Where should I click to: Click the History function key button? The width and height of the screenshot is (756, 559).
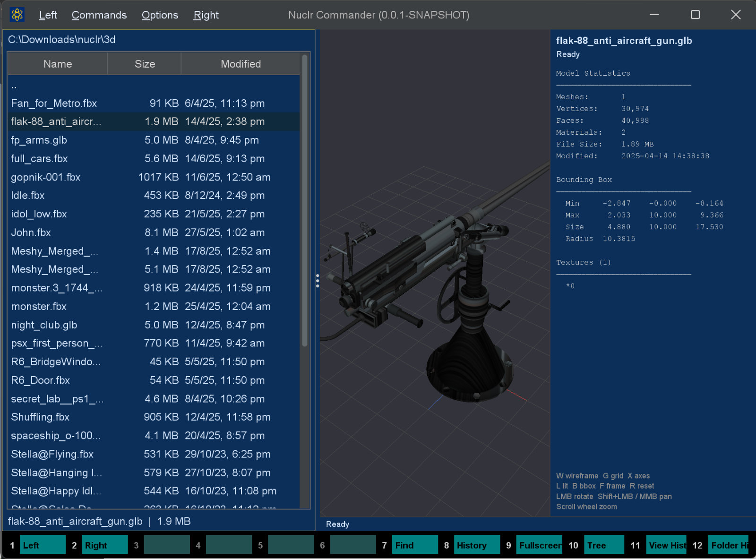(477, 545)
